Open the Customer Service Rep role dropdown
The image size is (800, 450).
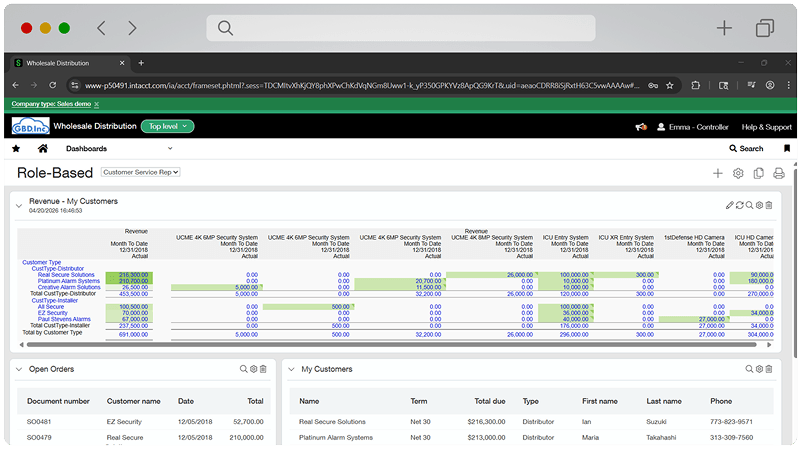point(140,172)
